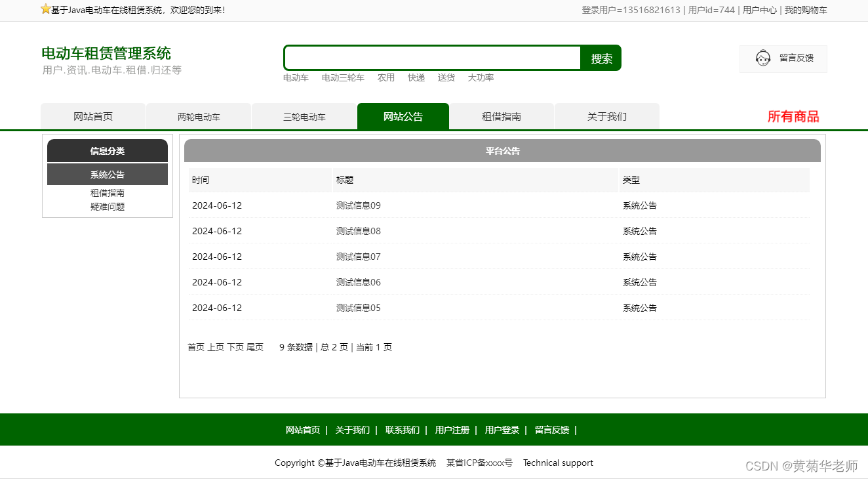868x479 pixels.
Task: Focus the main search input box
Action: pyautogui.click(x=433, y=58)
